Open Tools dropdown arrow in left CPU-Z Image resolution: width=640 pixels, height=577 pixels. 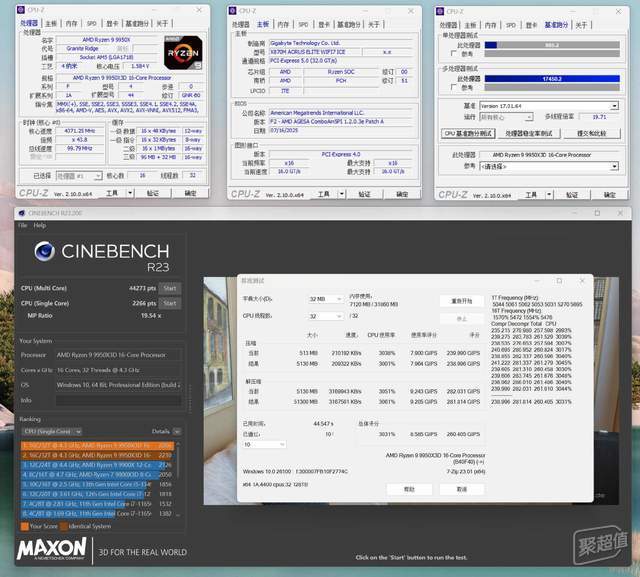130,193
